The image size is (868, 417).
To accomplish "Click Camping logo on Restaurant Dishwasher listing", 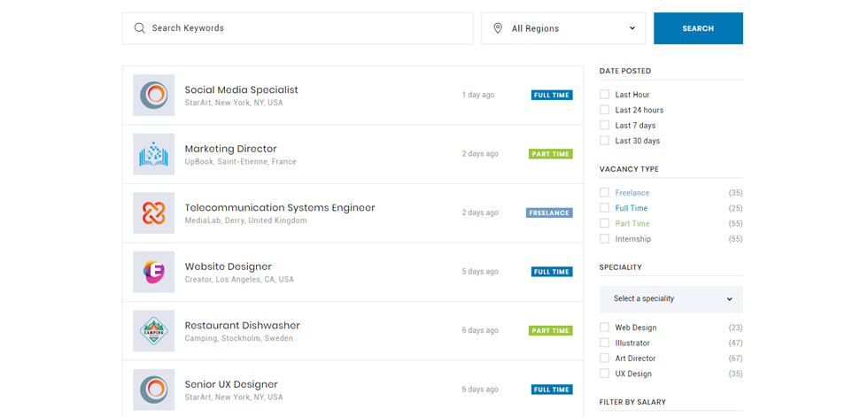I will [154, 331].
